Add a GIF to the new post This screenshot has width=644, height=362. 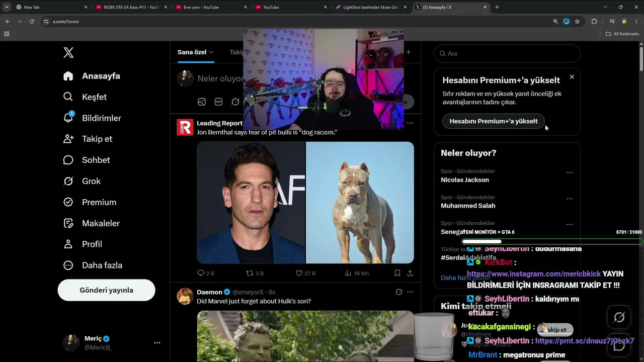click(218, 102)
